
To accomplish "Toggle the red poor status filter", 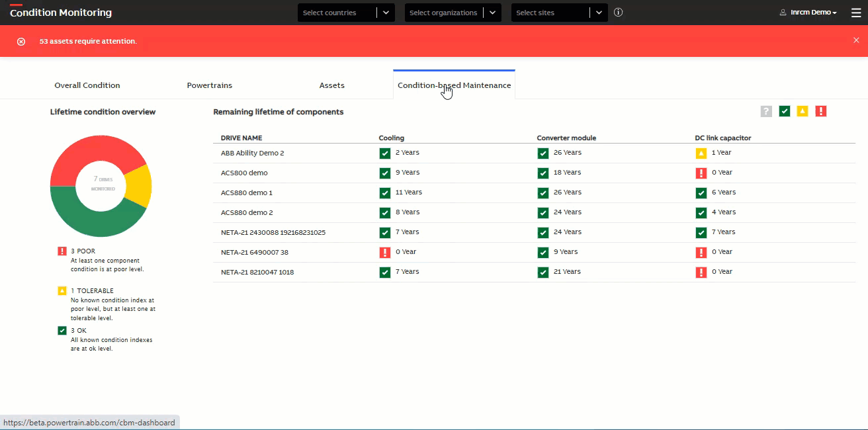I will click(821, 111).
